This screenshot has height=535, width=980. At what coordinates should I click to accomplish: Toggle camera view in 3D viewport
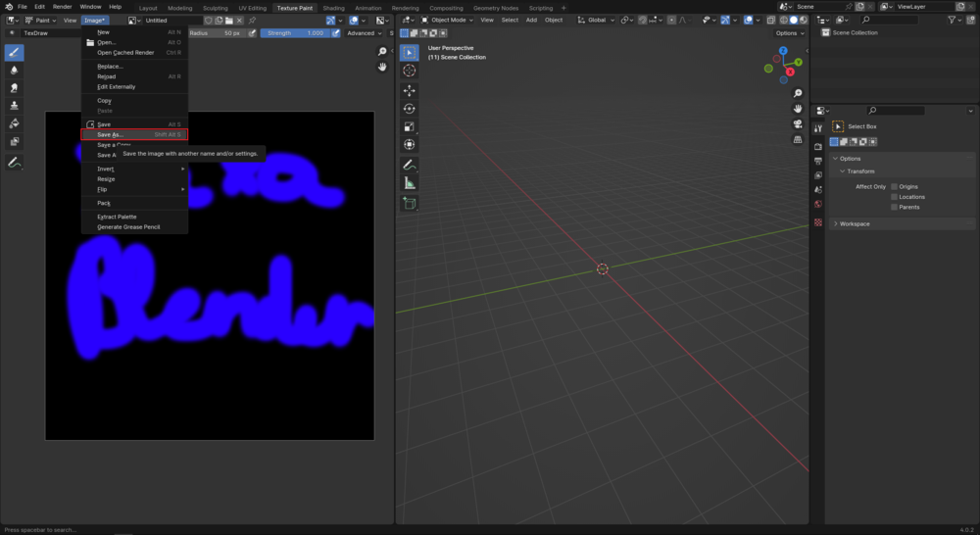tap(798, 124)
